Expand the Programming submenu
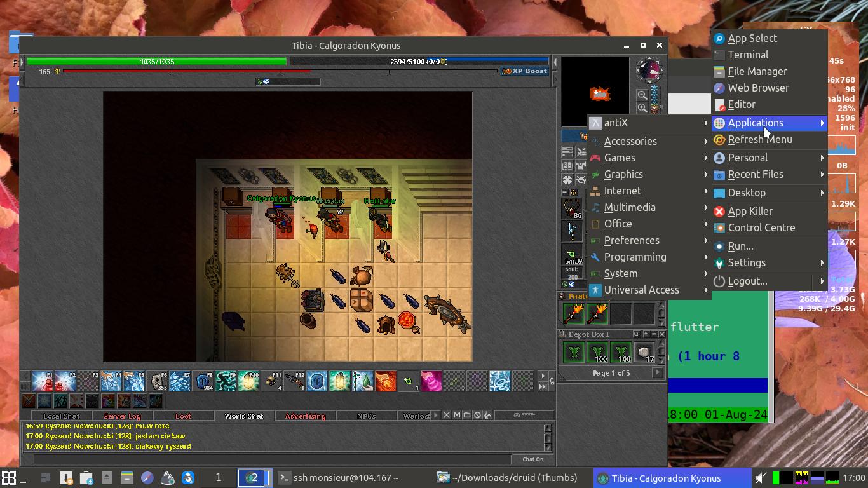This screenshot has width=868, height=488. click(649, 257)
